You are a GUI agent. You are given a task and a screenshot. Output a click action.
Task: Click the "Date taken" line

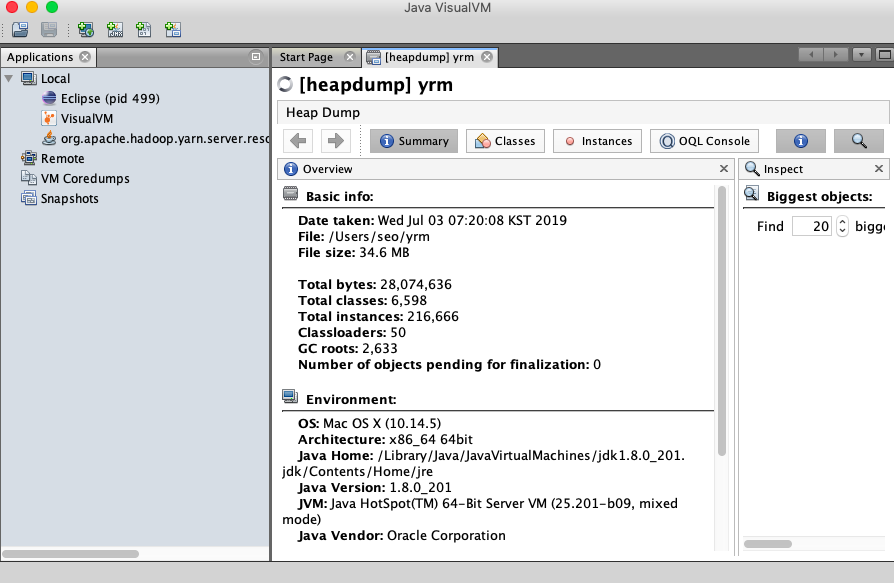(433, 221)
